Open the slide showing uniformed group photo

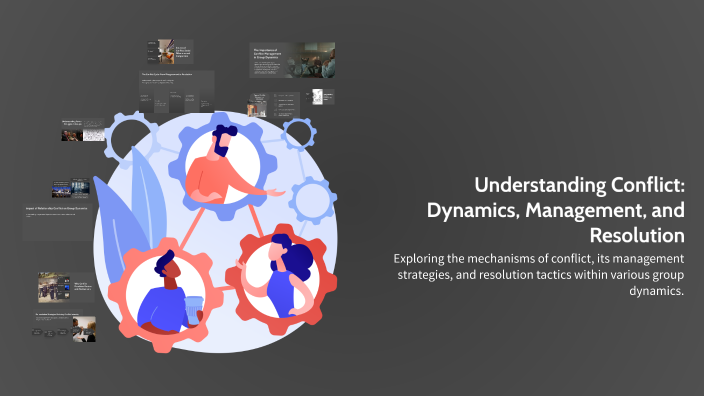tap(66, 287)
